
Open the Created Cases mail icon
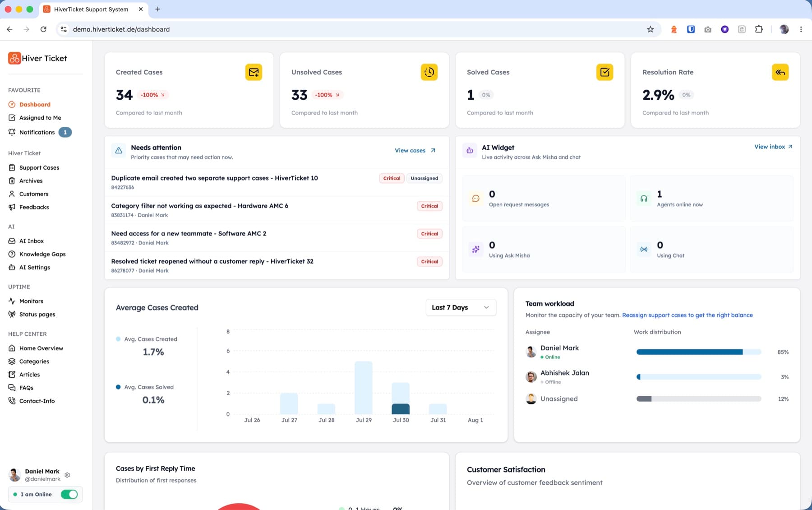[254, 72]
